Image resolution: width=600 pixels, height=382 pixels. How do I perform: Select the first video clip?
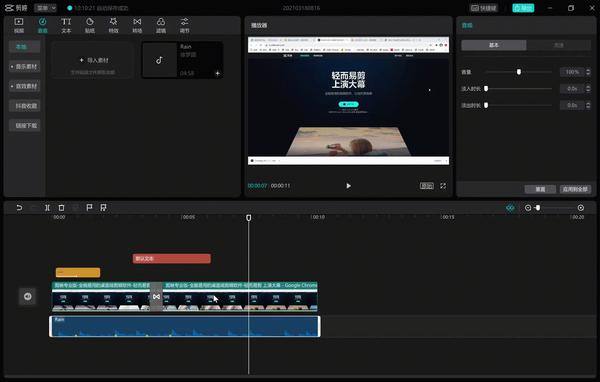coord(101,297)
